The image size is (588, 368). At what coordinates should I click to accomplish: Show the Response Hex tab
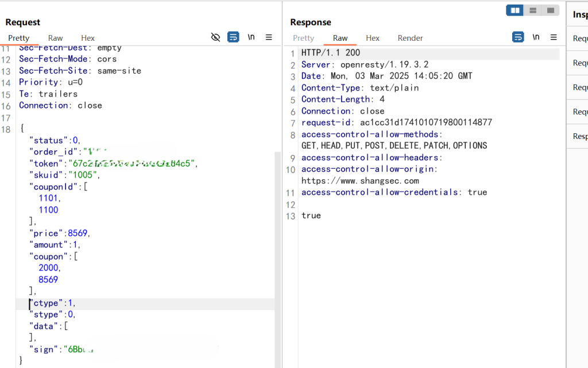pyautogui.click(x=373, y=38)
